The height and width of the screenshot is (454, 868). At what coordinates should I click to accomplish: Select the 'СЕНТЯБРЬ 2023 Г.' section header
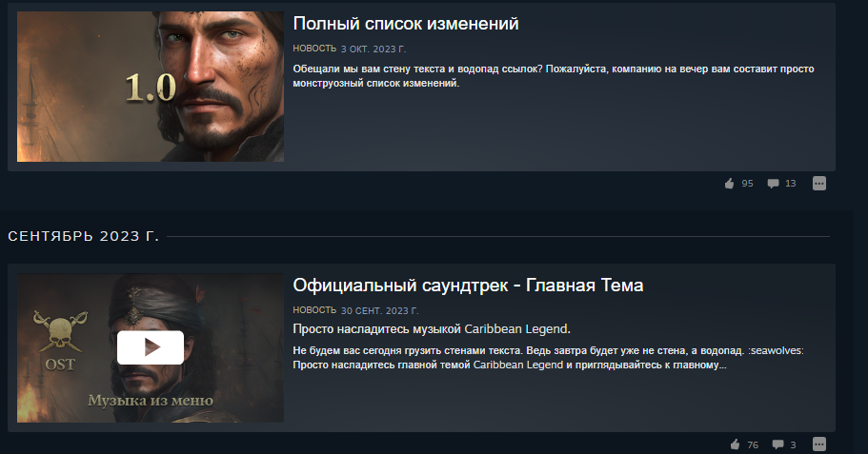(84, 236)
